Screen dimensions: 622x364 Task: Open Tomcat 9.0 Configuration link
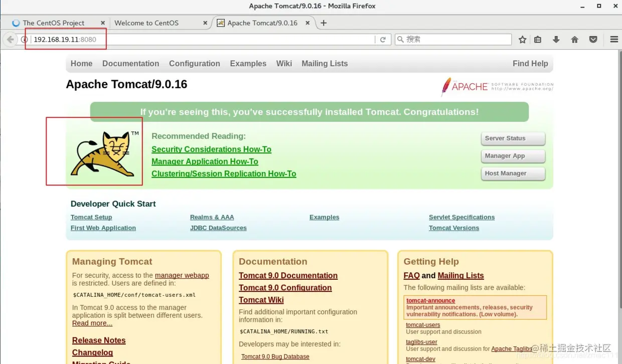click(285, 288)
